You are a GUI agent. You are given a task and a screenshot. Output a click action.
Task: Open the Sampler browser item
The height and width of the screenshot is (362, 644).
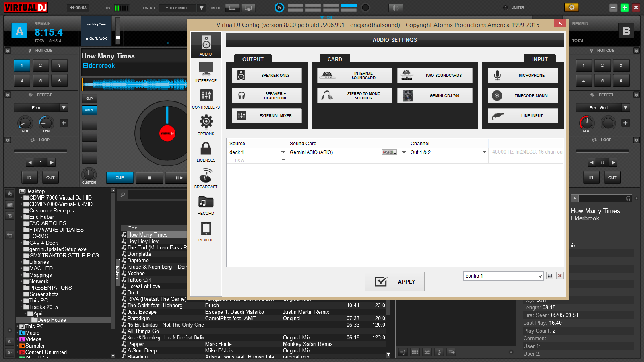(x=35, y=346)
